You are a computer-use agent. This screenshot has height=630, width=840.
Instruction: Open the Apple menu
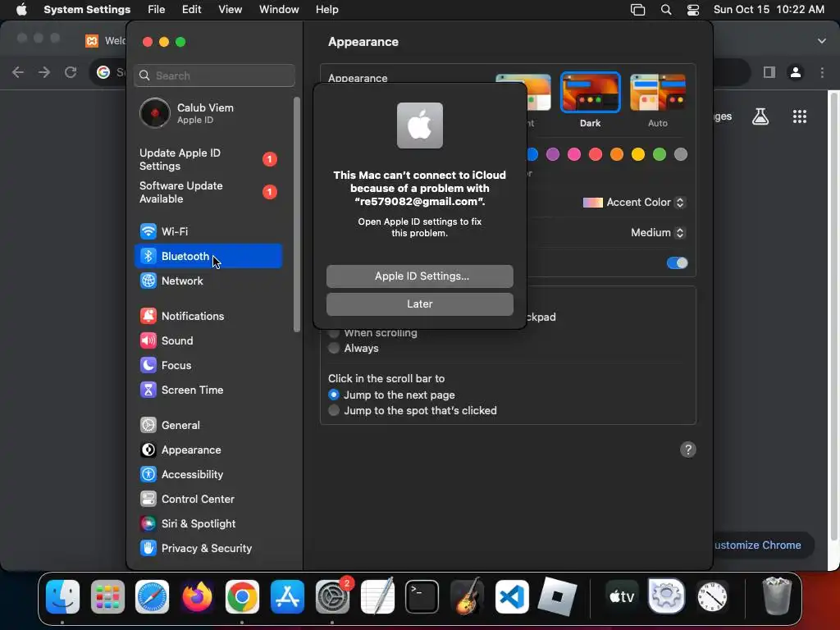pyautogui.click(x=21, y=10)
